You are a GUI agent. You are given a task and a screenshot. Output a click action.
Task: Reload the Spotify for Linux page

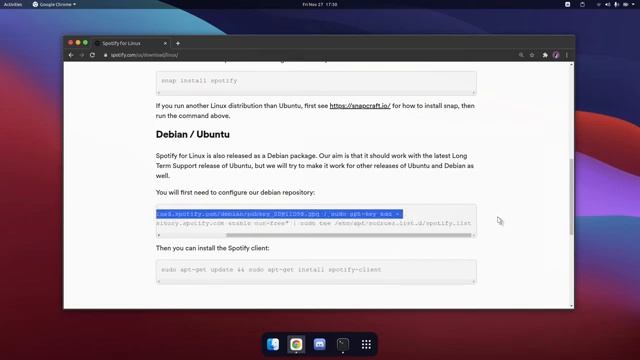[93, 55]
